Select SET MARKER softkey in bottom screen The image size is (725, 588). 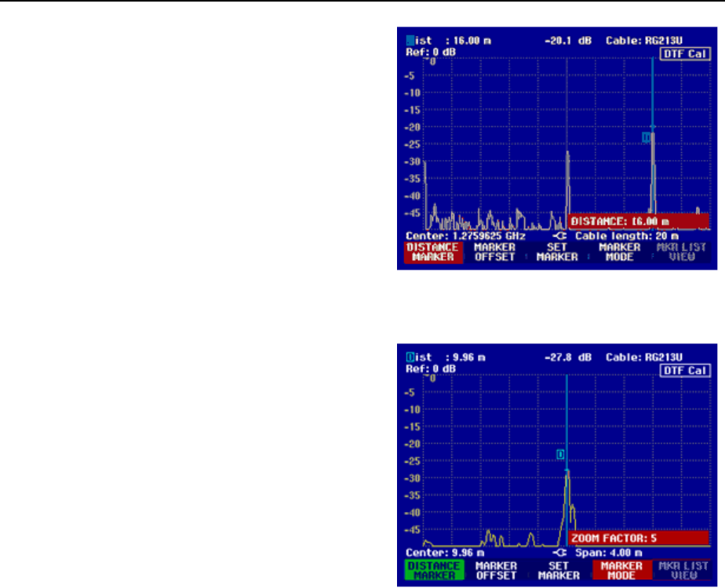pos(559,571)
